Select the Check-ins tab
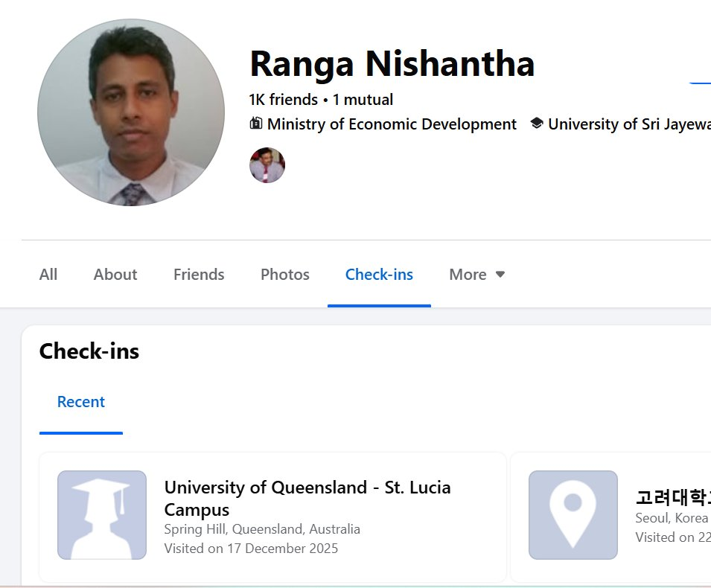 pos(379,275)
